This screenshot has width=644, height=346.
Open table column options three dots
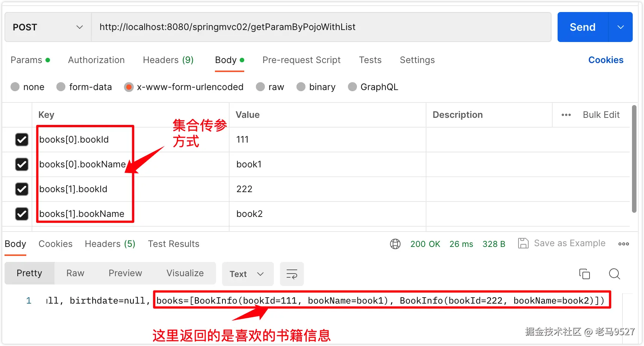point(566,115)
